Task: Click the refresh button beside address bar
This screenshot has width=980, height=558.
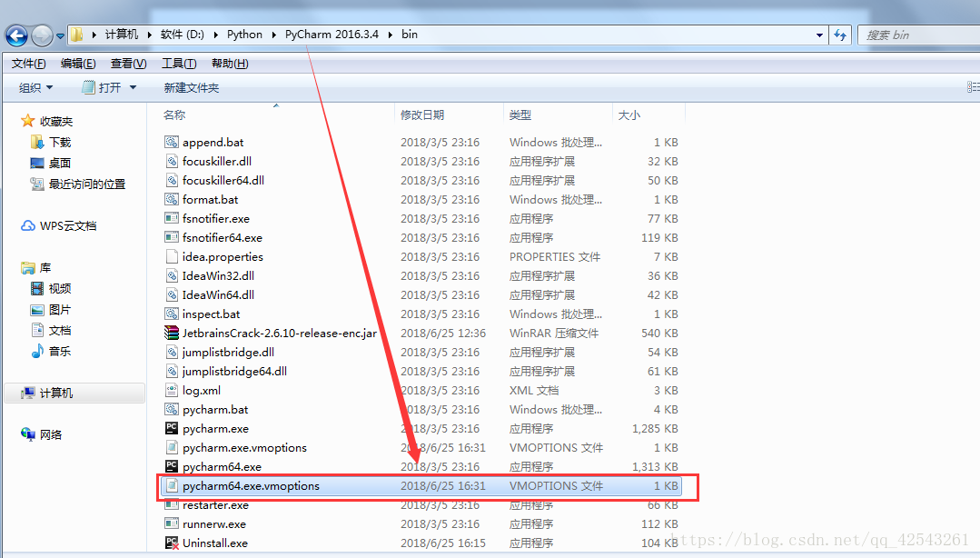Action: (841, 35)
